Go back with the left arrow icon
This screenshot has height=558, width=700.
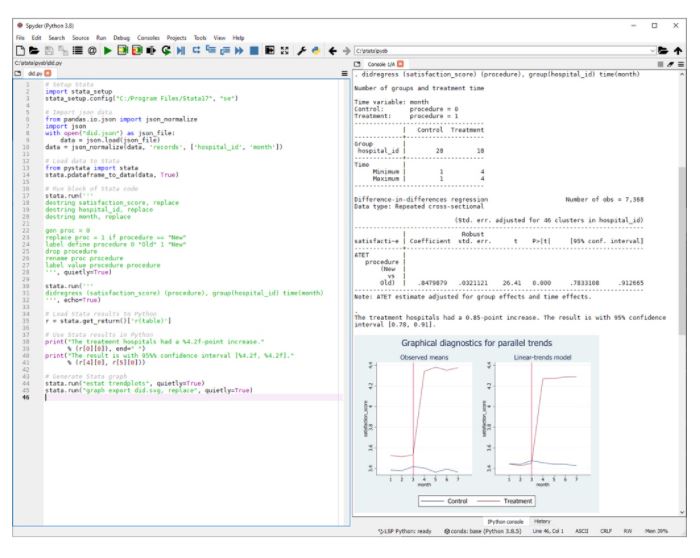pos(333,50)
